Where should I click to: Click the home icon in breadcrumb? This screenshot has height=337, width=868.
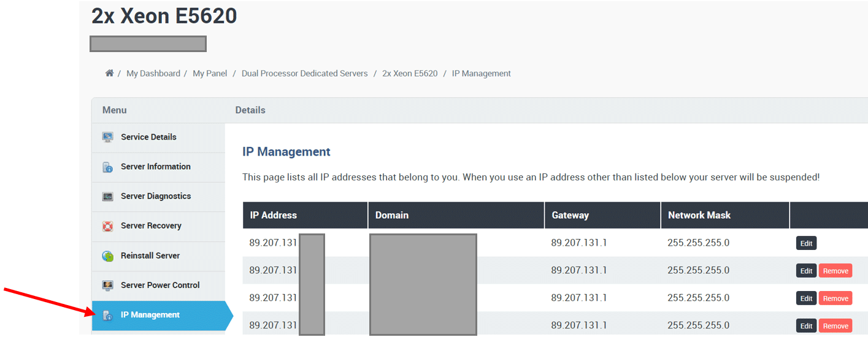109,73
